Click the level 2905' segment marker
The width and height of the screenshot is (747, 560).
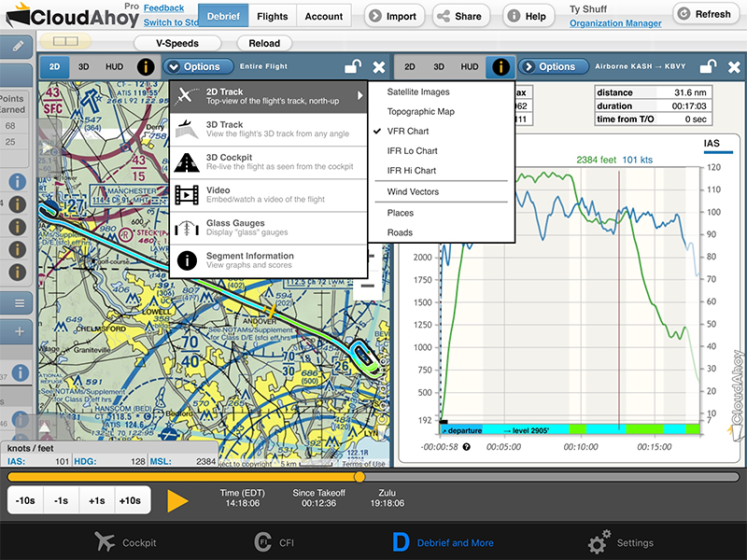pos(526,430)
